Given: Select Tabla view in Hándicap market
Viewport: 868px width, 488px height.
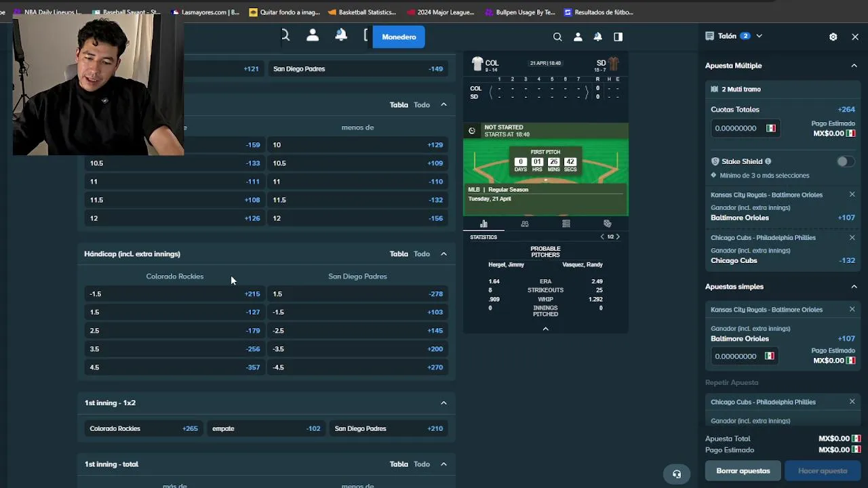Looking at the screenshot, I should [x=399, y=253].
